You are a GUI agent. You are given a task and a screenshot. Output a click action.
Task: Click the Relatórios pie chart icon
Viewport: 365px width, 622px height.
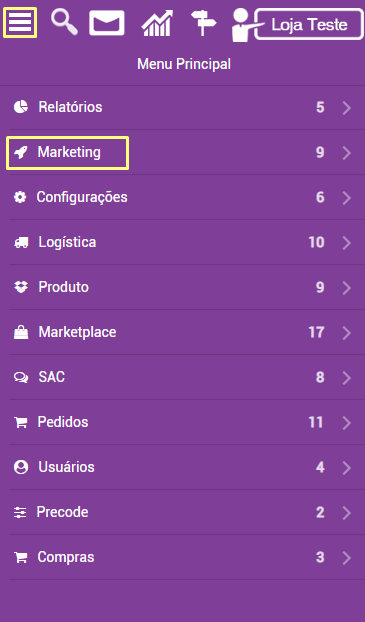pos(21,107)
